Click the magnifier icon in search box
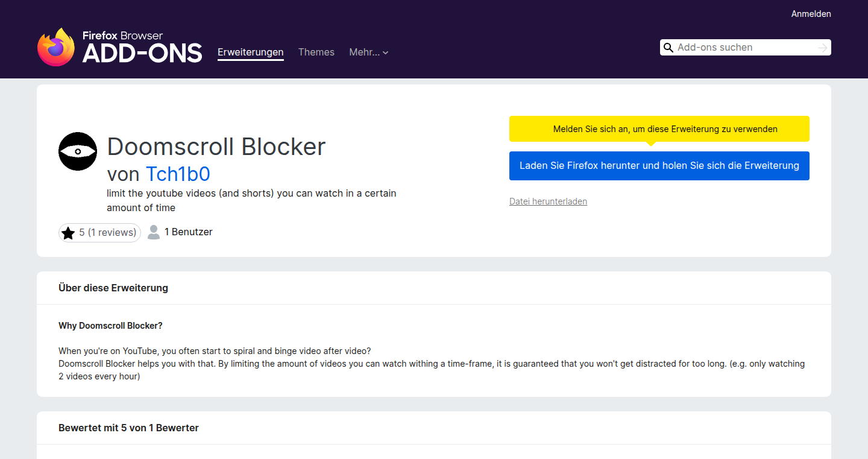868x459 pixels. click(x=668, y=48)
